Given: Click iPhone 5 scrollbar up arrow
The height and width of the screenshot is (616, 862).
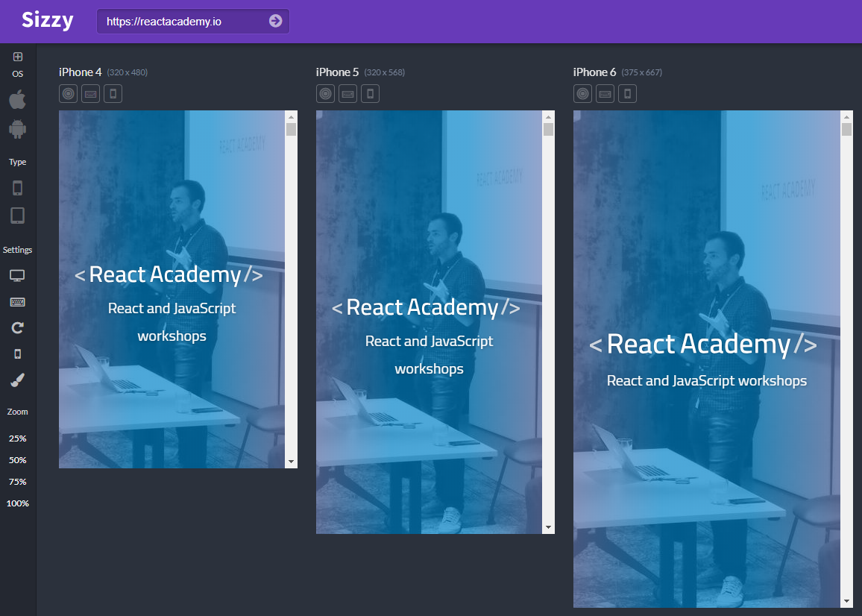Looking at the screenshot, I should click(x=548, y=116).
